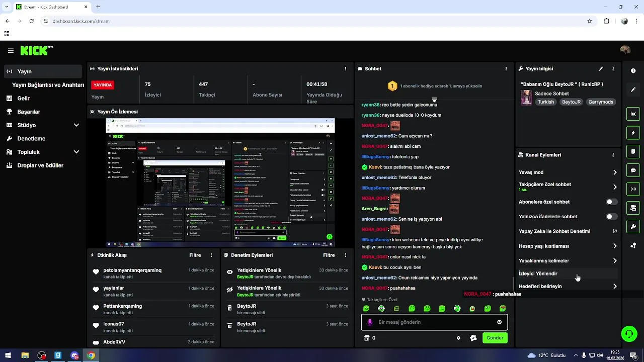The width and height of the screenshot is (644, 362).
Task: Open chat settings gear icon
Action: pos(458,338)
